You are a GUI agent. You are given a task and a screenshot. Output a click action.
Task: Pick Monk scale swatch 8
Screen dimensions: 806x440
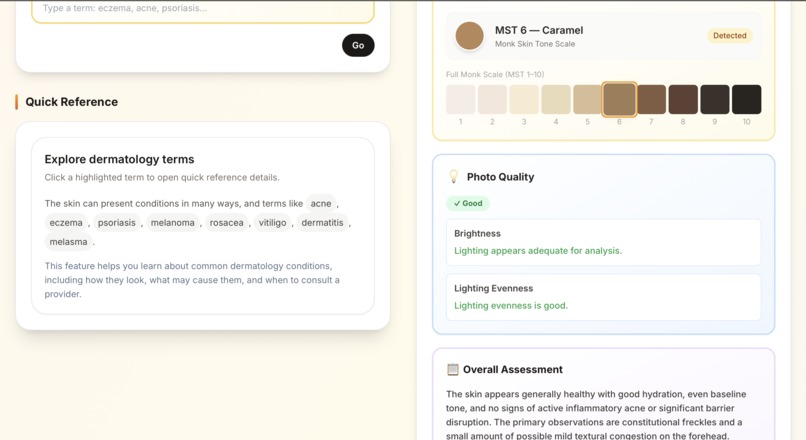coord(683,99)
